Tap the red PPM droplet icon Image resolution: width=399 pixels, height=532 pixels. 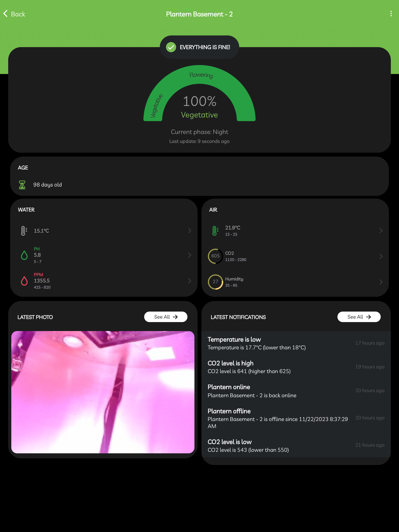click(24, 281)
